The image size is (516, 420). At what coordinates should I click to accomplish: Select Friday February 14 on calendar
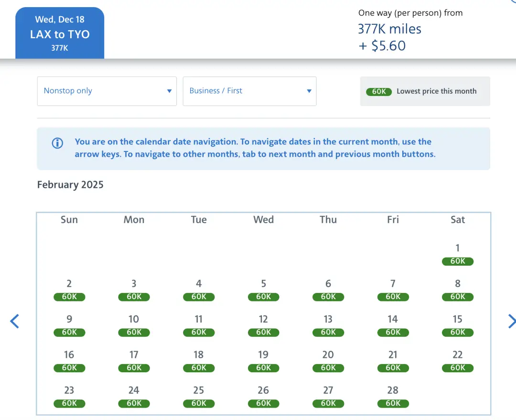click(x=393, y=325)
